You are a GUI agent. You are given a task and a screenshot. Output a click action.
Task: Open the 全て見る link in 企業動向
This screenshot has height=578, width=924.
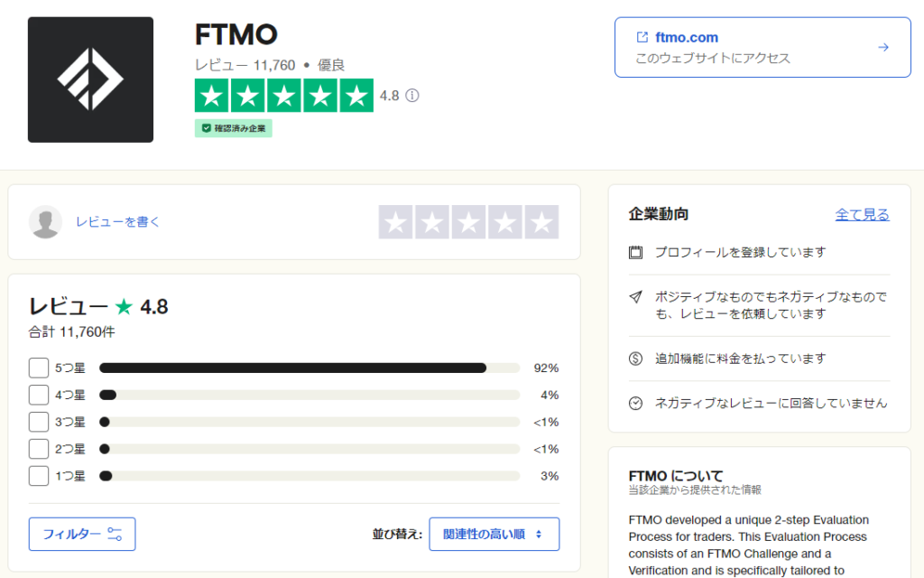(861, 215)
